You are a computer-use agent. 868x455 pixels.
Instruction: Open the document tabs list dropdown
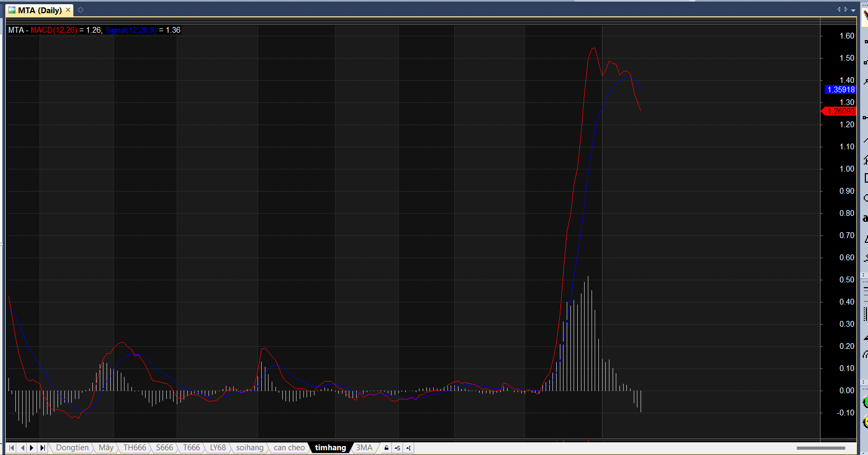point(853,10)
